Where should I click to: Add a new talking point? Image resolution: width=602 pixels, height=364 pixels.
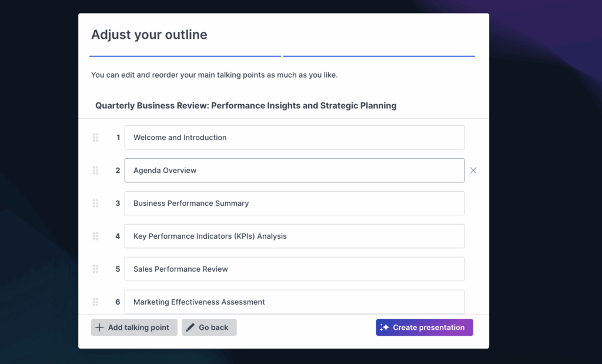(134, 328)
